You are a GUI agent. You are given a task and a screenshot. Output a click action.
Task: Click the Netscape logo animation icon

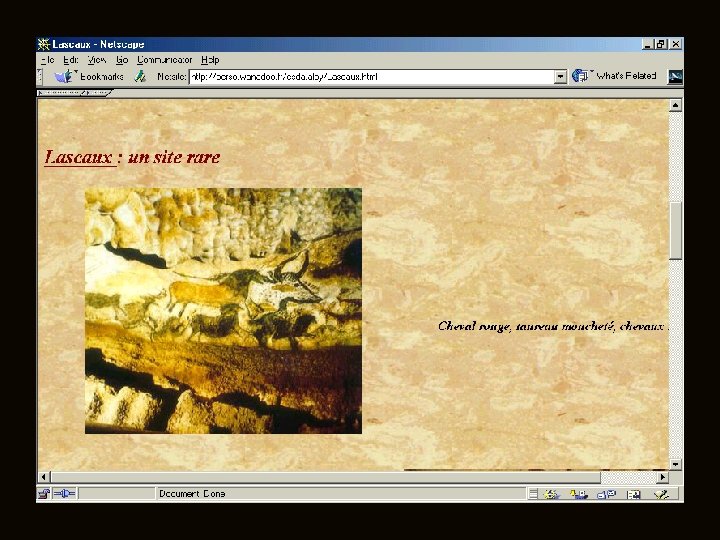(675, 77)
